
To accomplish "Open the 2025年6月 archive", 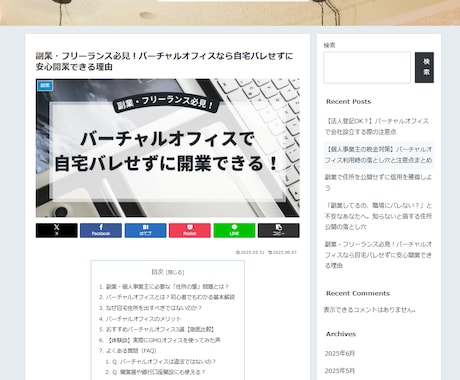I will pyautogui.click(x=340, y=353).
